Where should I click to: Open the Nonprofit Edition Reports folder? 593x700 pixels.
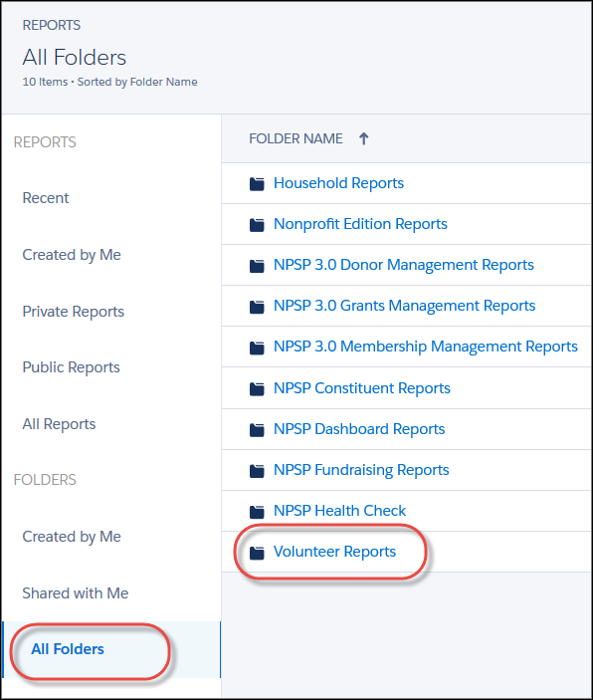[360, 224]
